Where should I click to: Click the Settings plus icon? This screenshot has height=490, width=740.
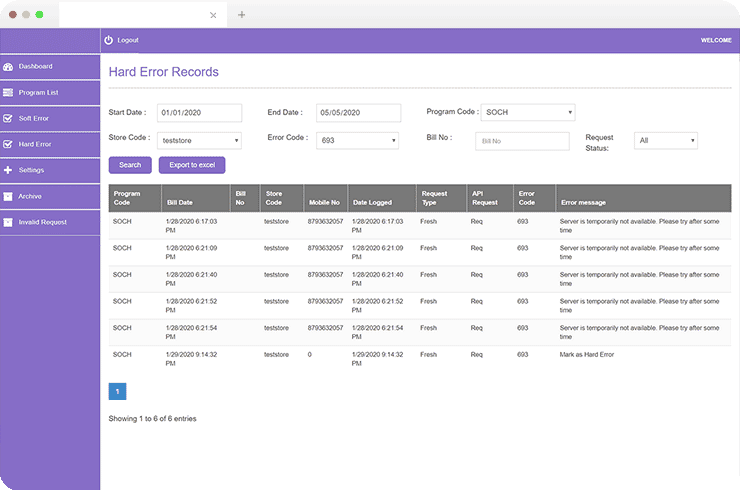pos(8,170)
